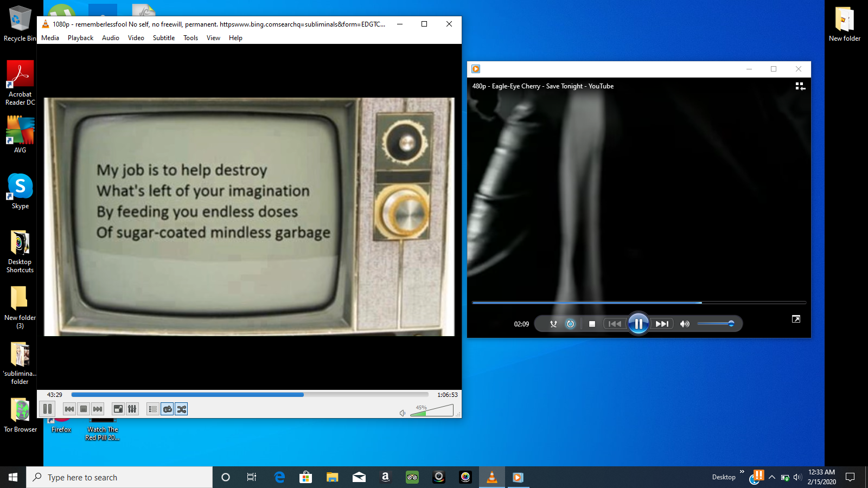868x488 pixels.
Task: Open VLC Audio menu
Action: pyautogui.click(x=111, y=38)
